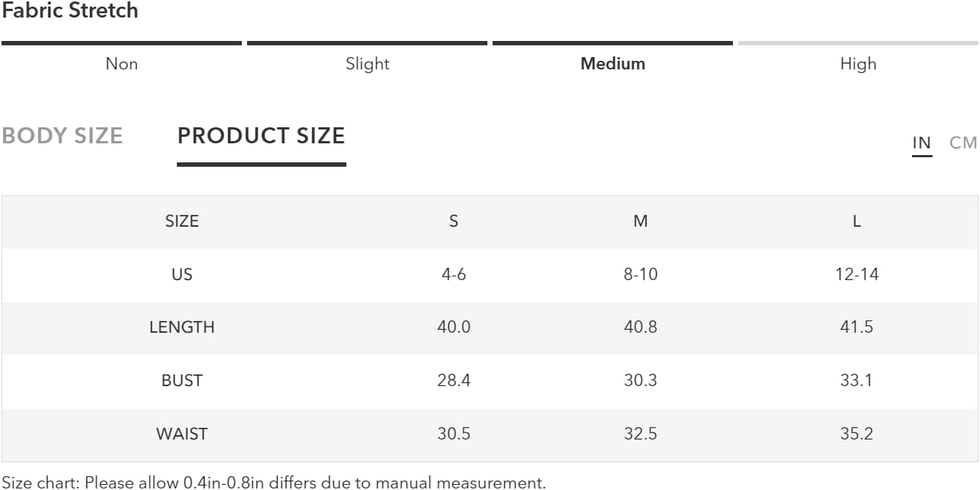Click the US size 8-10 cell
The image size is (980, 490).
point(640,274)
